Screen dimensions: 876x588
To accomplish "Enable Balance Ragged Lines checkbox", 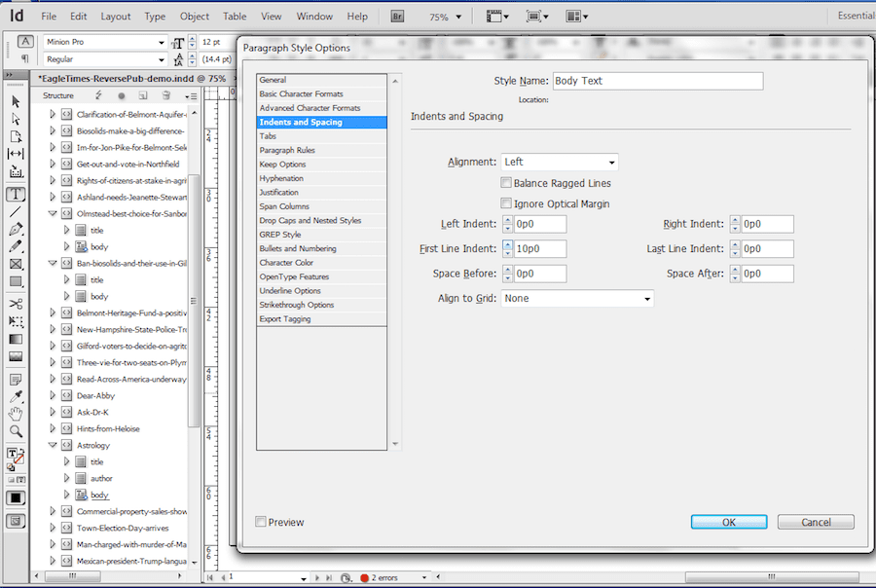I will click(x=506, y=183).
